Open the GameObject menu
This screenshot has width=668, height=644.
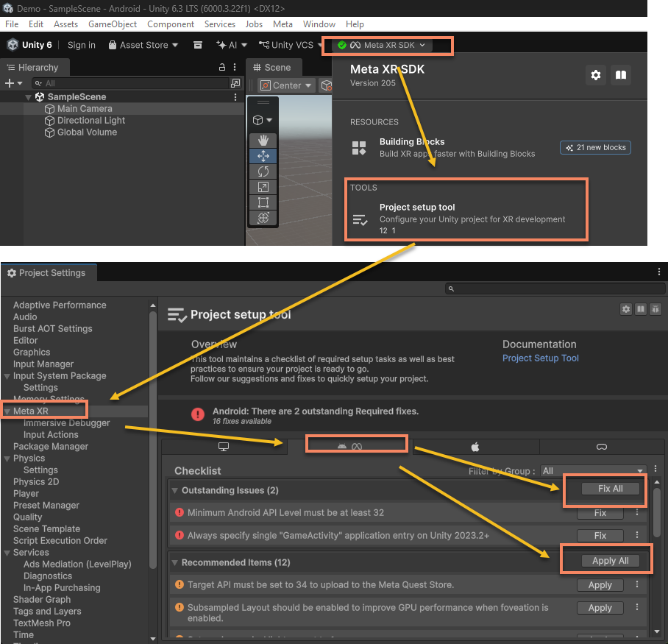113,24
